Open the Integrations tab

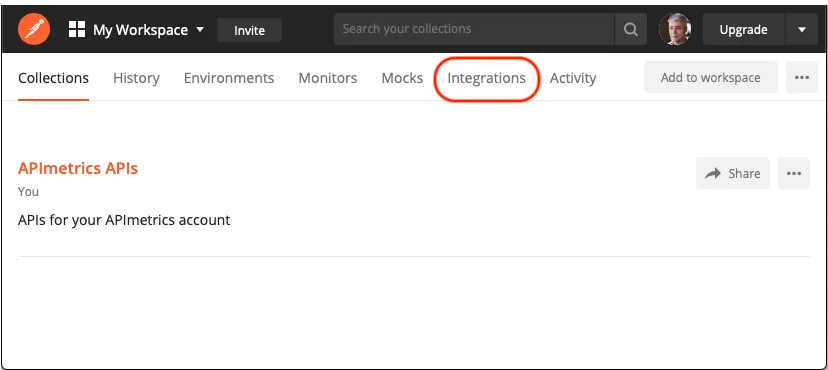486,78
